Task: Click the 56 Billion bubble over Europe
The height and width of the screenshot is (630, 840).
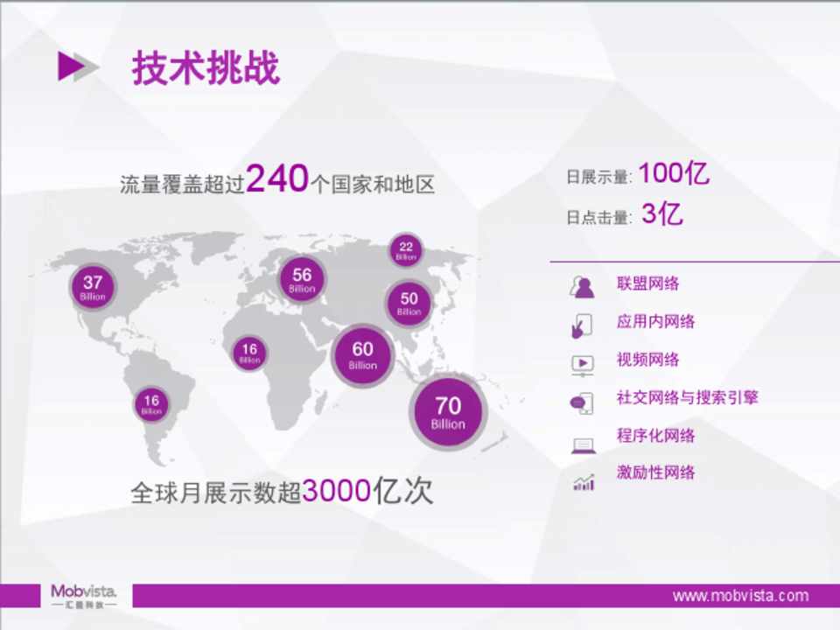Action: pos(302,280)
